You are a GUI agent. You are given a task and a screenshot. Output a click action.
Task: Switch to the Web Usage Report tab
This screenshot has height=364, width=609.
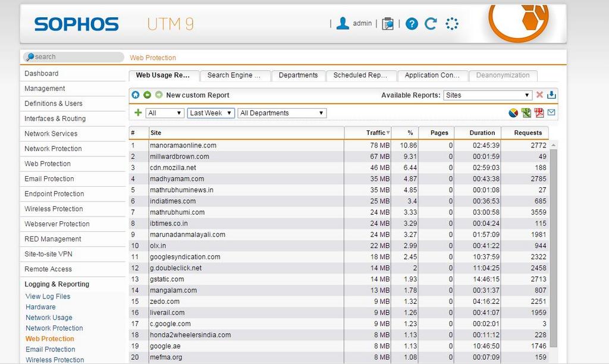pyautogui.click(x=164, y=76)
